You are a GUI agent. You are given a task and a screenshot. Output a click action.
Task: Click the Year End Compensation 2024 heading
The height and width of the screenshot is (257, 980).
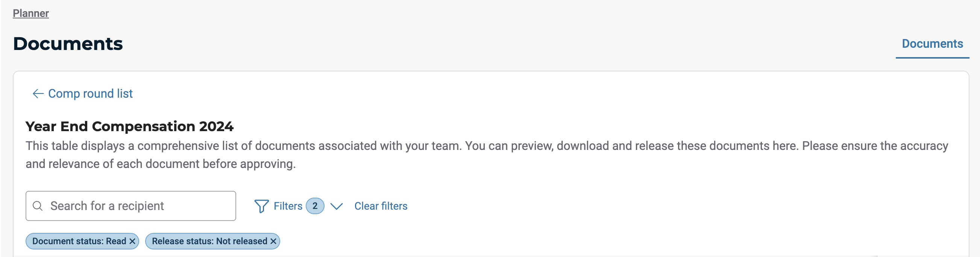tap(129, 126)
